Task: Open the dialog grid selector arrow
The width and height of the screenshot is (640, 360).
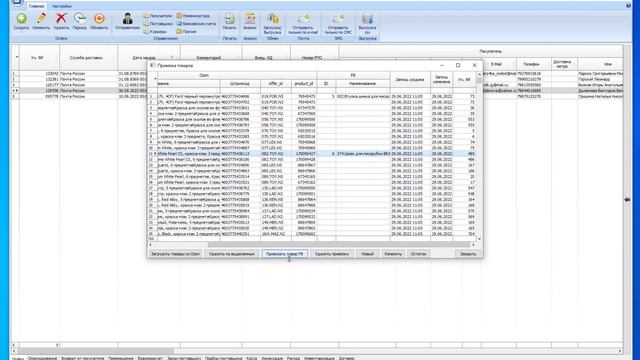Action: click(x=155, y=78)
